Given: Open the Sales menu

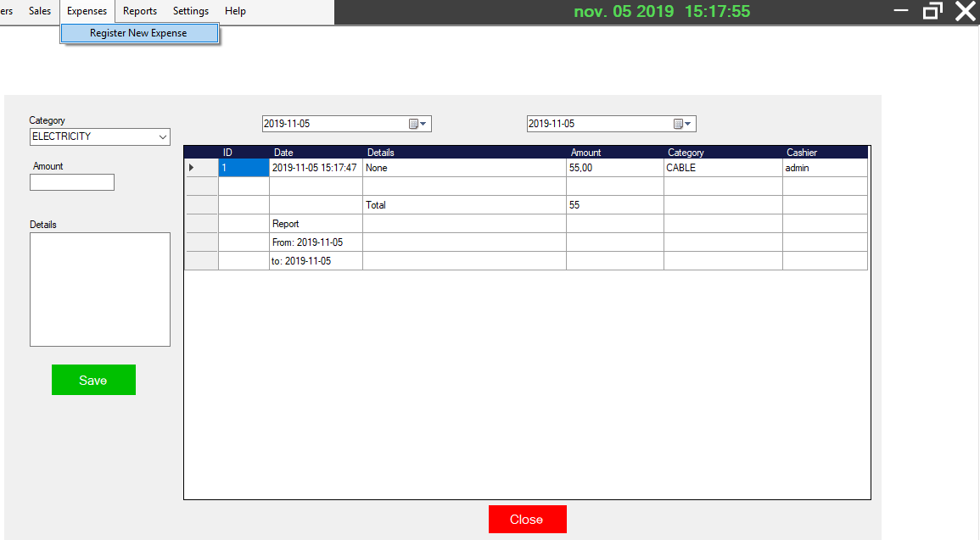Looking at the screenshot, I should 39,11.
